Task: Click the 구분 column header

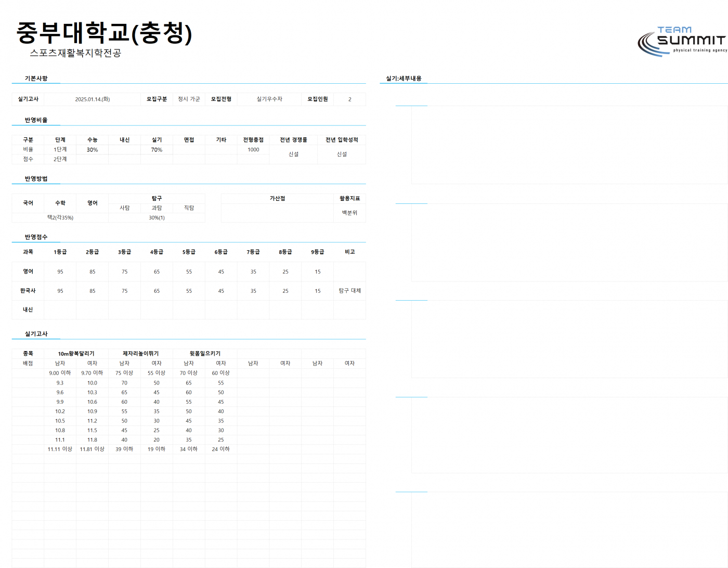Action: click(28, 140)
